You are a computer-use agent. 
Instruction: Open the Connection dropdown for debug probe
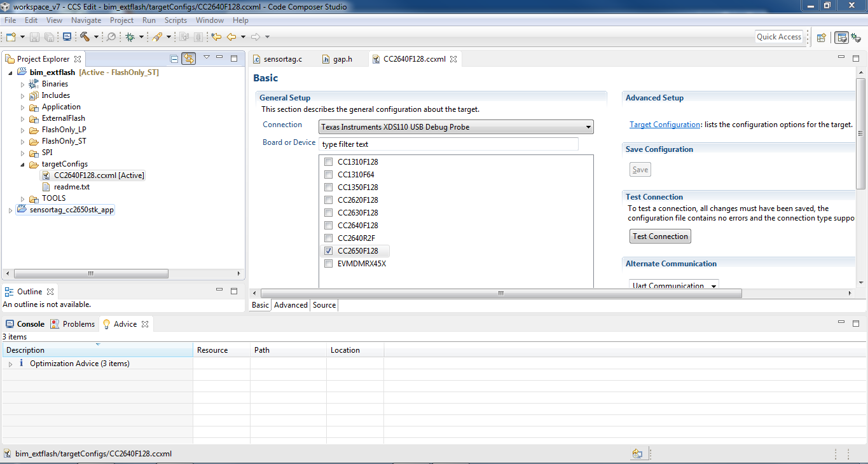pyautogui.click(x=456, y=127)
